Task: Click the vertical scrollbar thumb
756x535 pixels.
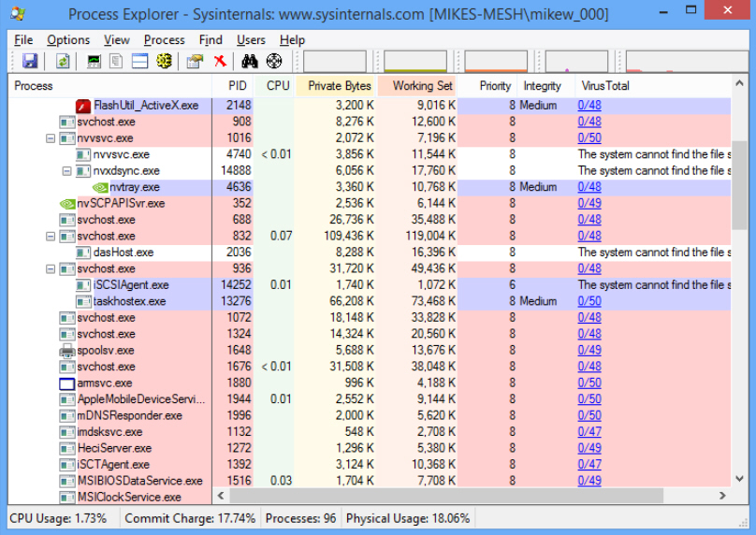Action: pos(739,185)
